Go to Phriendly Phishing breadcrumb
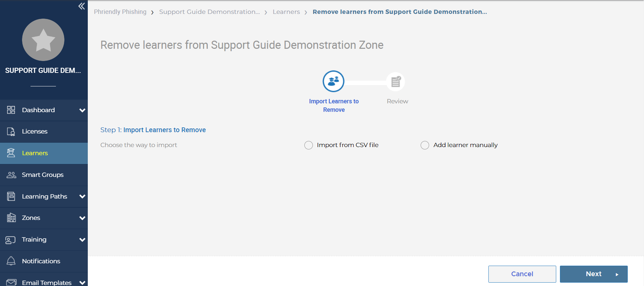The width and height of the screenshot is (644, 286). (120, 12)
